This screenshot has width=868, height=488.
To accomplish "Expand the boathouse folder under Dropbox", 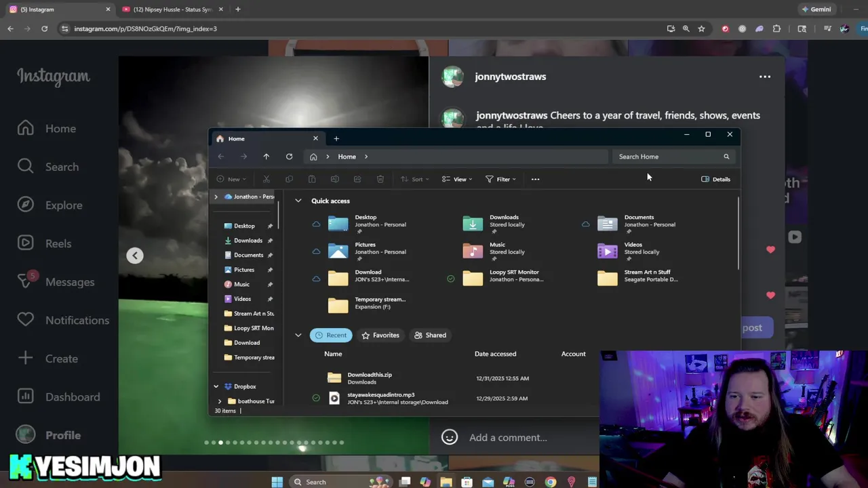I will [x=219, y=401].
